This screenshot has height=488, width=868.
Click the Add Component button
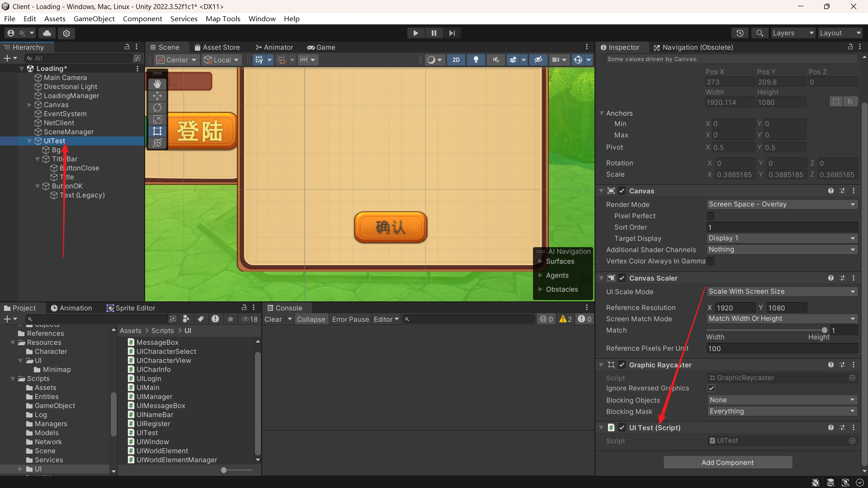coord(727,462)
